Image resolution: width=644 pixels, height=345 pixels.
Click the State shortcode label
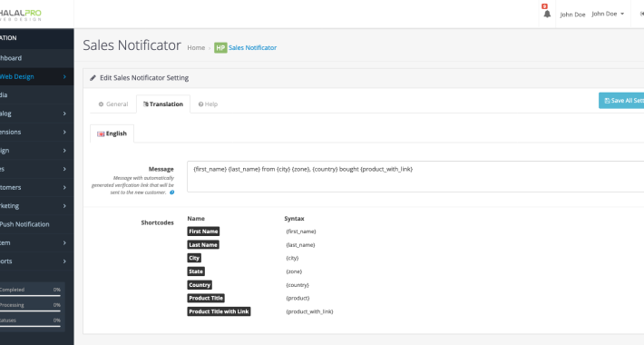[196, 271]
